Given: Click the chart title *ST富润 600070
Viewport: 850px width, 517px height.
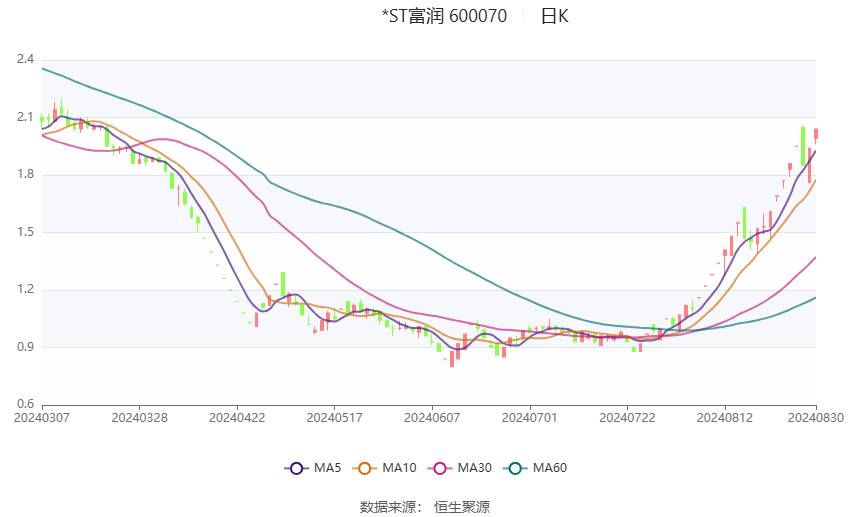Looking at the screenshot, I should click(x=444, y=16).
